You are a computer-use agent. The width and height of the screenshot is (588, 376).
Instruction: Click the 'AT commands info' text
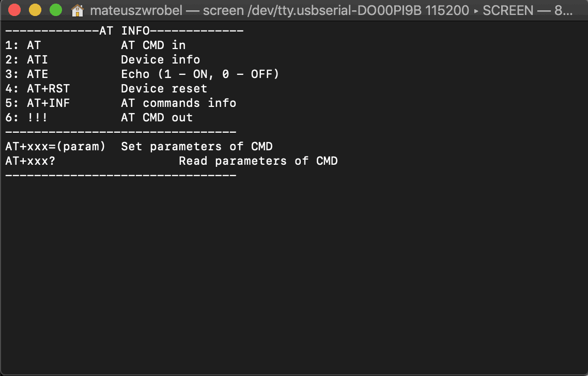178,103
